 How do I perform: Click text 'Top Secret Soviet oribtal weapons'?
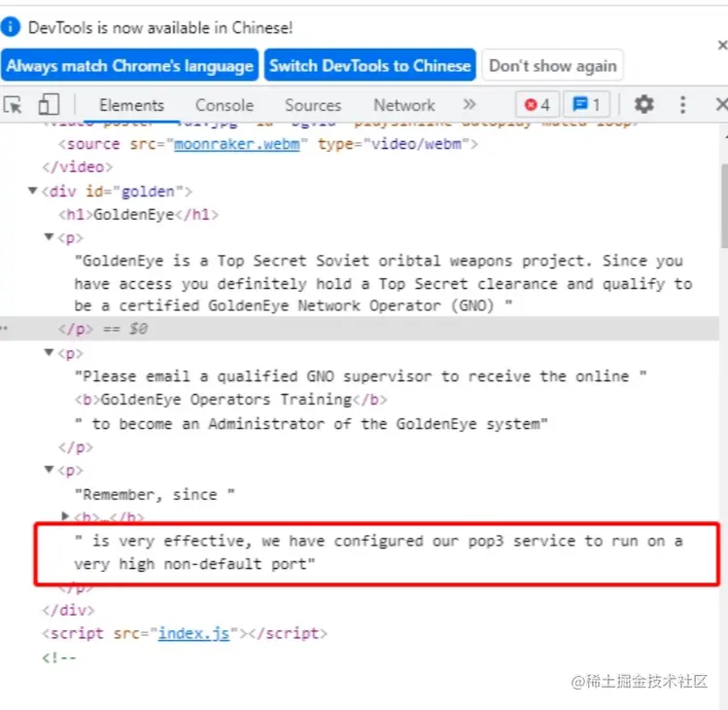click(364, 261)
